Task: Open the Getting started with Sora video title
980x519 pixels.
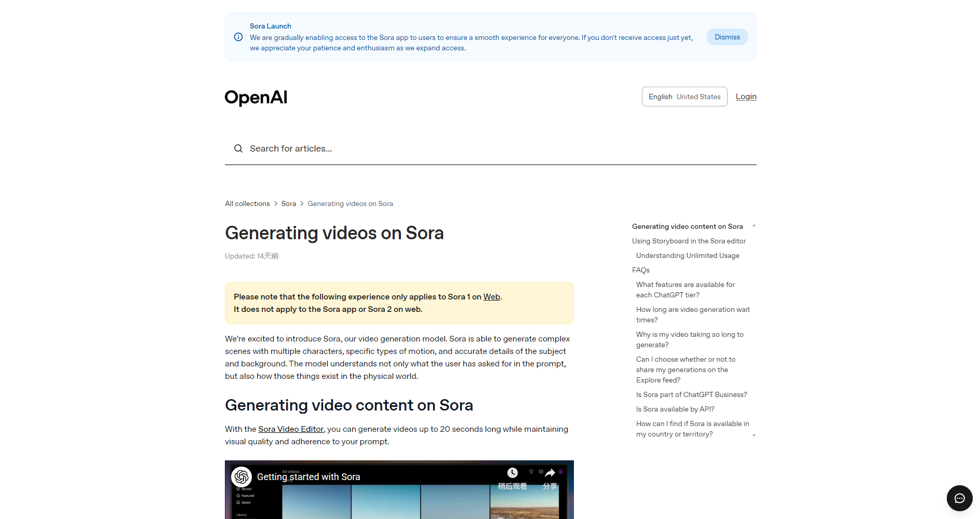Action: pyautogui.click(x=308, y=476)
